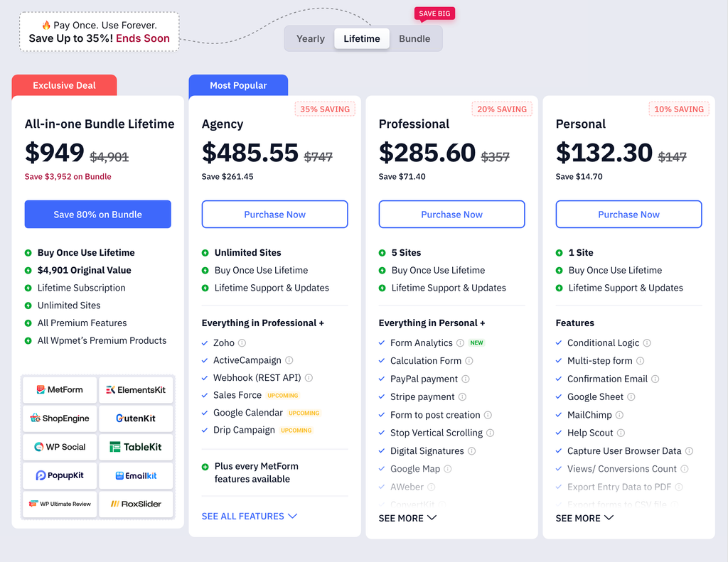728x562 pixels.
Task: Click the MetForm product logo tile
Action: pyautogui.click(x=60, y=390)
